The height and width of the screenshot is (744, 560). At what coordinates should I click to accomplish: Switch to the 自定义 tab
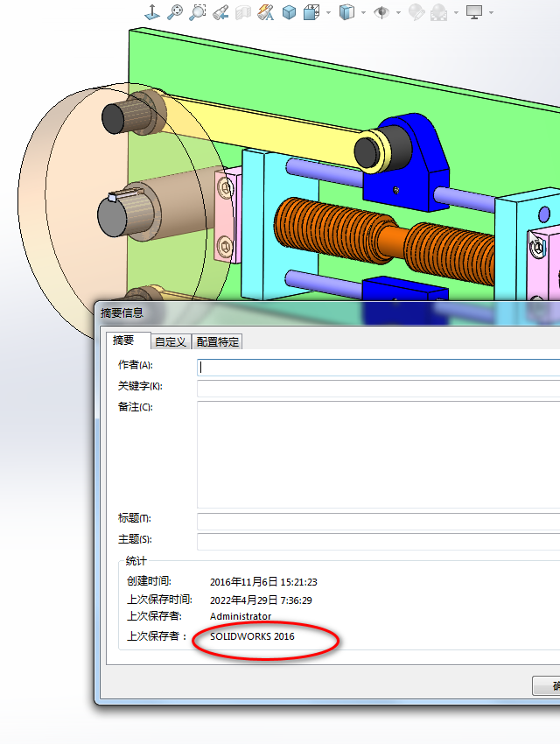pos(171,341)
